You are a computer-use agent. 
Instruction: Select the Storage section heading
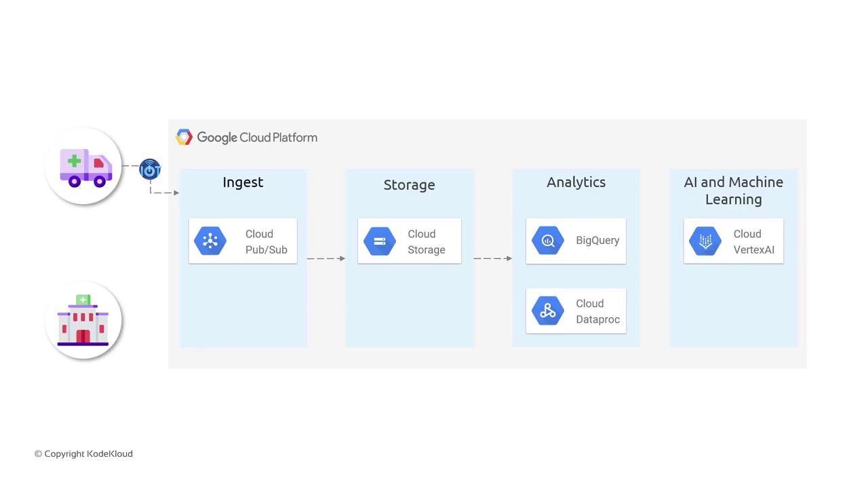coord(409,185)
